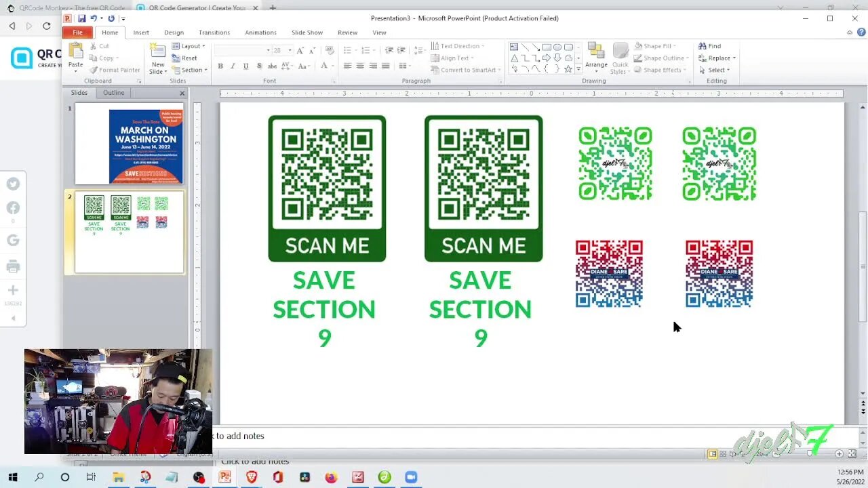Toggle Strikethrough formatting

click(272, 66)
